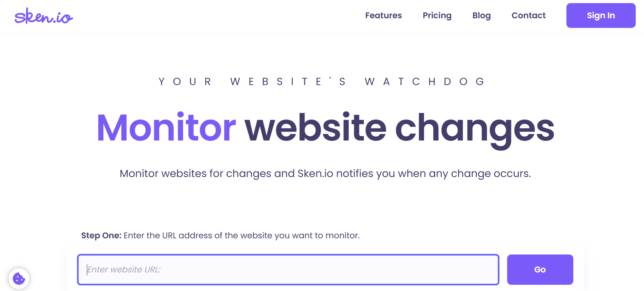Open the Features menu item
This screenshot has height=291, width=644.
click(383, 15)
